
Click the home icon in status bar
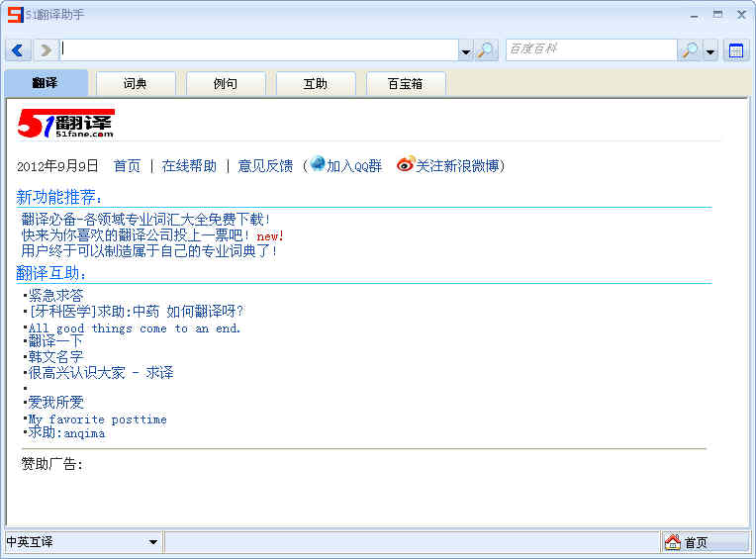point(673,542)
